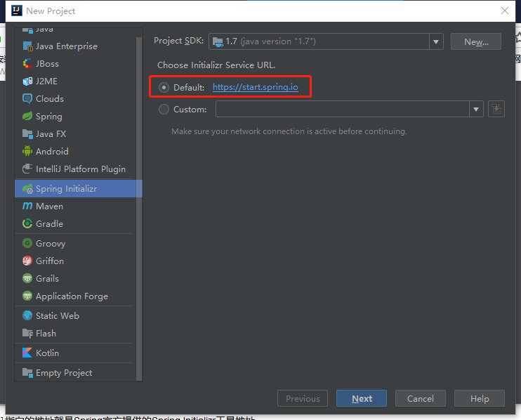Click the JBoss label text
Screen dimensions: 521x420
47,63
